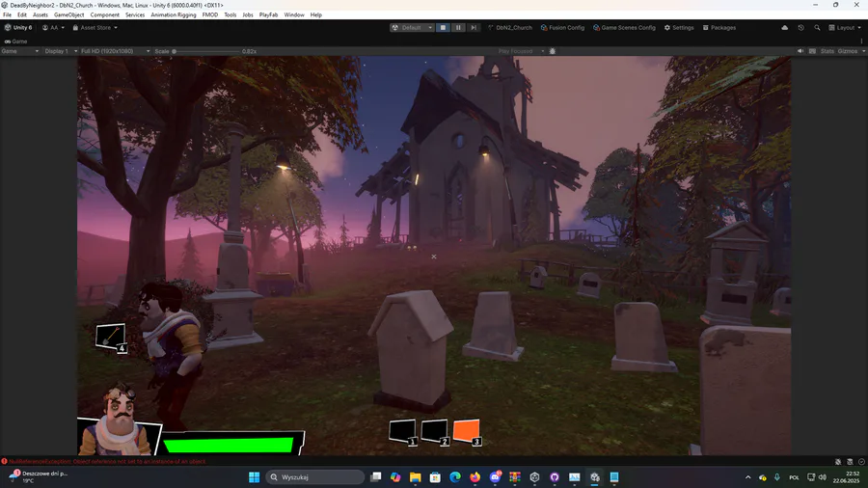Pause the running game
The width and height of the screenshot is (868, 488).
458,28
